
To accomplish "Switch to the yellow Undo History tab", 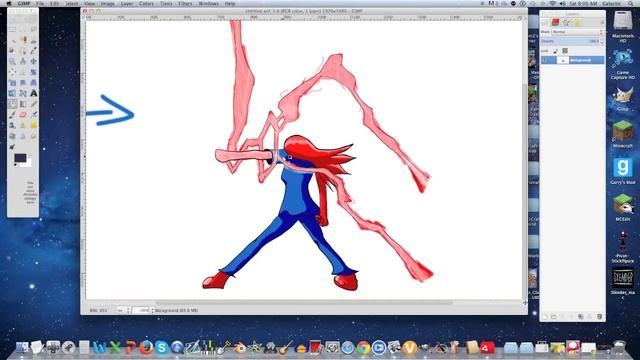I will click(577, 22).
